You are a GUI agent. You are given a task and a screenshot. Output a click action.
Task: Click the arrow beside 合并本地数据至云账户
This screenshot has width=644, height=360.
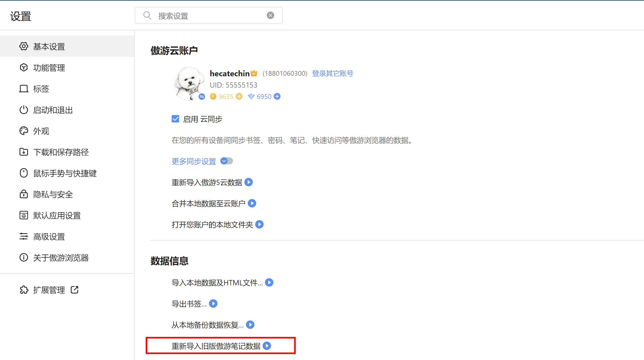252,203
